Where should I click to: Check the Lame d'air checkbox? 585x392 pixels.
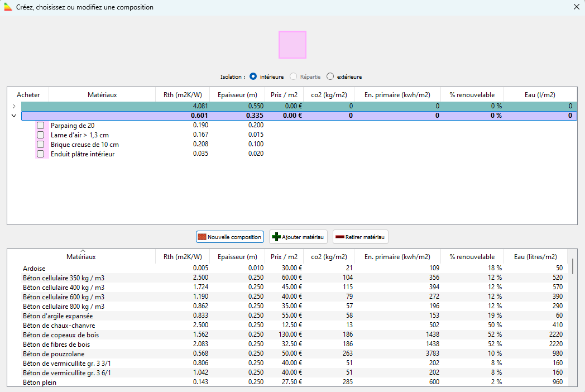point(40,135)
